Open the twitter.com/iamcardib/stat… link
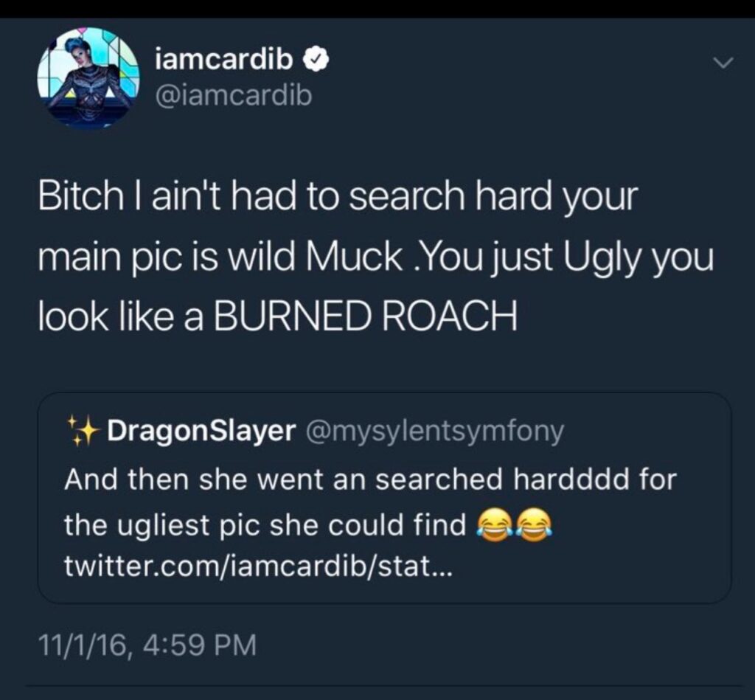755x700 pixels. (259, 567)
